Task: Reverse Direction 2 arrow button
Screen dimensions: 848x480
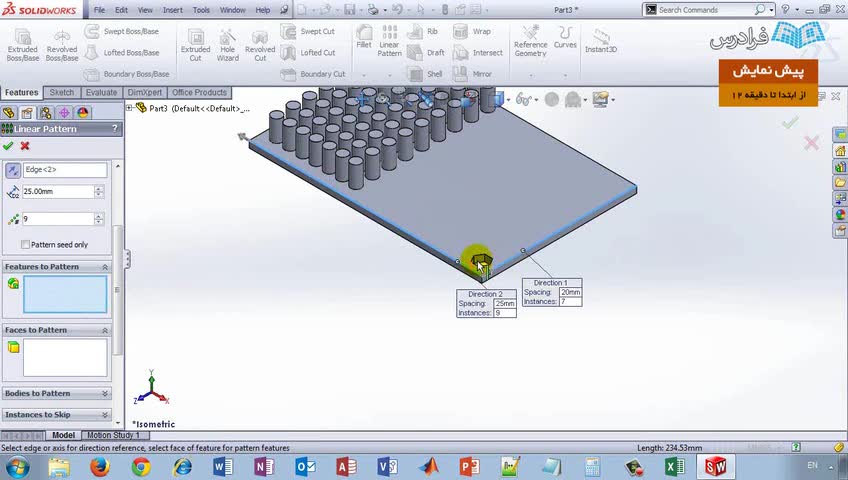Action: pyautogui.click(x=12, y=170)
